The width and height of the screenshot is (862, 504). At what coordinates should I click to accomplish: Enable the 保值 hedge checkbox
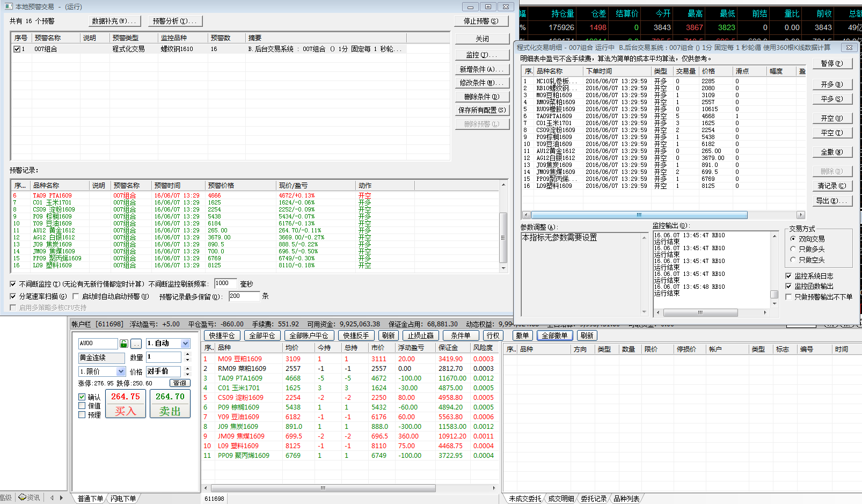82,406
